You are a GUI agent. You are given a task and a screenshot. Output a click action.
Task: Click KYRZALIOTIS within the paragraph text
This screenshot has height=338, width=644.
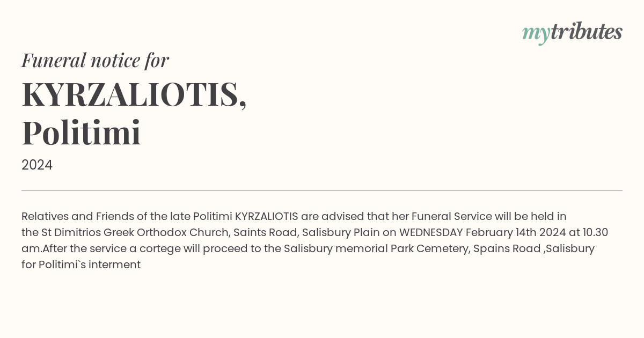click(266, 216)
